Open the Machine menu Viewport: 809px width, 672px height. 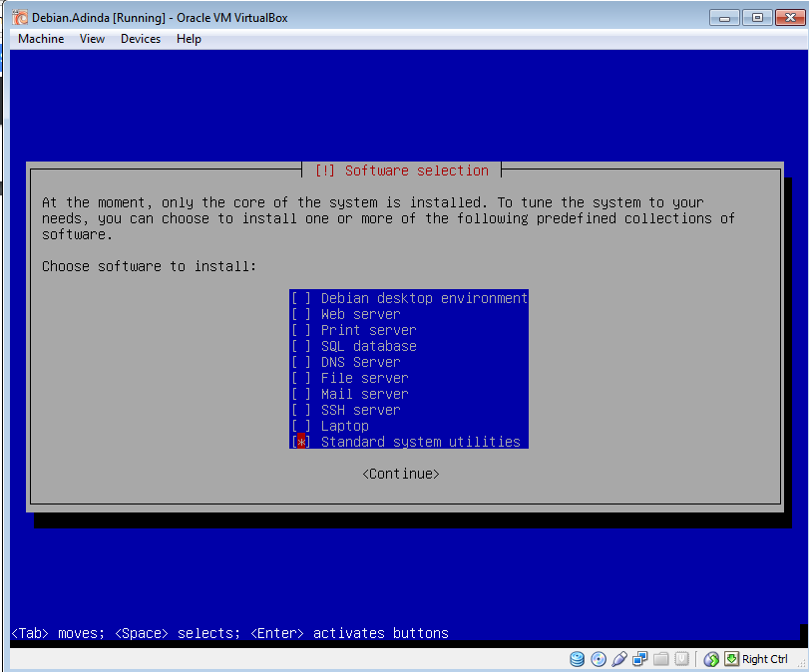41,39
